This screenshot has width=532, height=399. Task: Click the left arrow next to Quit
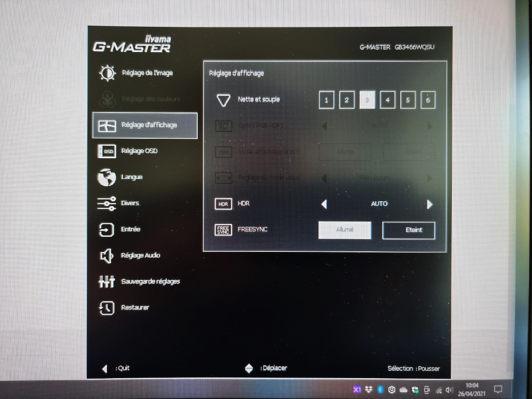click(105, 368)
